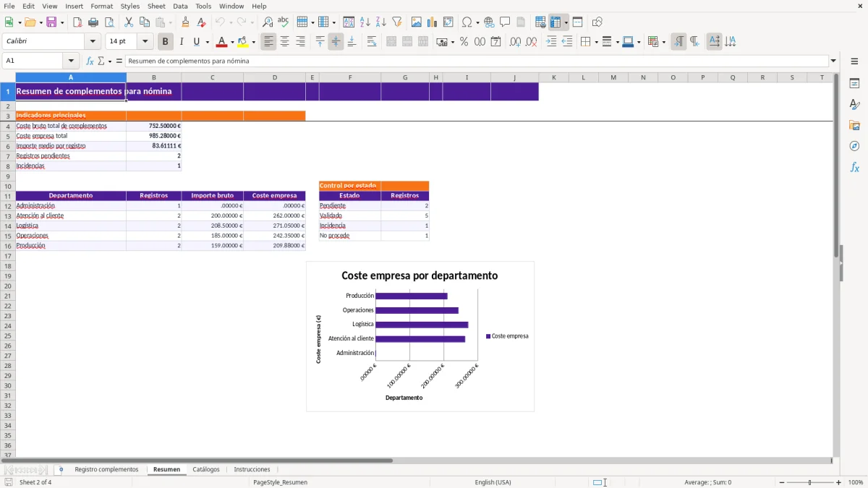The height and width of the screenshot is (488, 868).
Task: Click the Sort dialog icon
Action: [349, 22]
